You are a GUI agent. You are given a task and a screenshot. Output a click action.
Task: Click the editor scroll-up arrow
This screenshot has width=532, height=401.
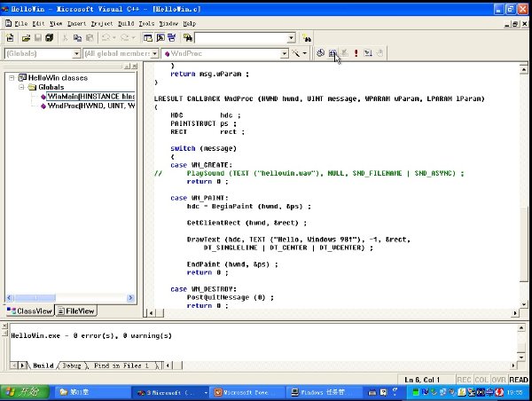pos(524,69)
